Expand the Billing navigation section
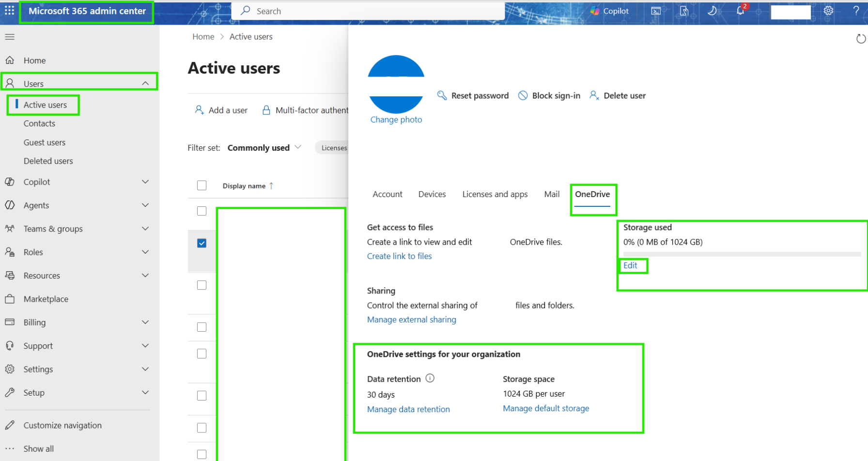Image resolution: width=868 pixels, height=461 pixels. (145, 322)
